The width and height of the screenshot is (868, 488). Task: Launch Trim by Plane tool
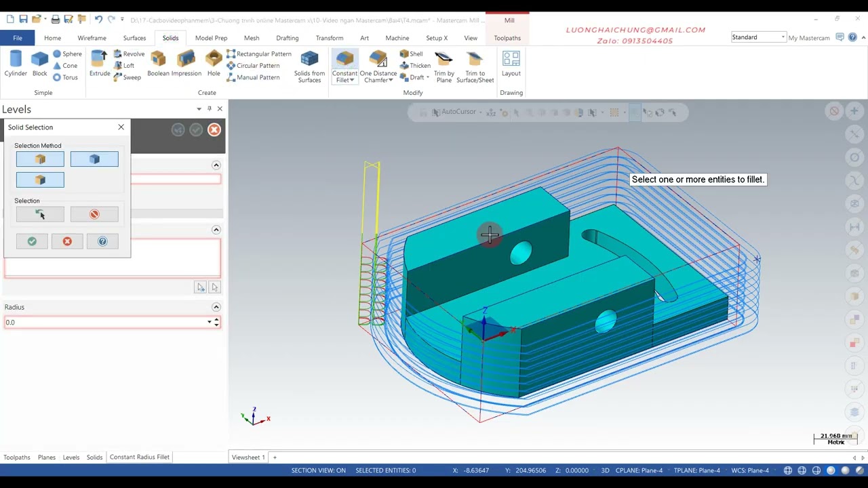444,66
